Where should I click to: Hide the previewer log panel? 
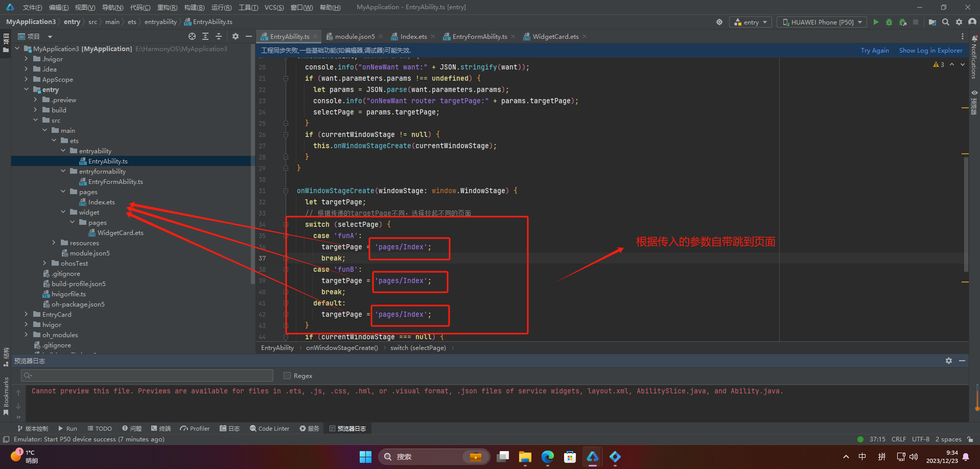point(962,361)
